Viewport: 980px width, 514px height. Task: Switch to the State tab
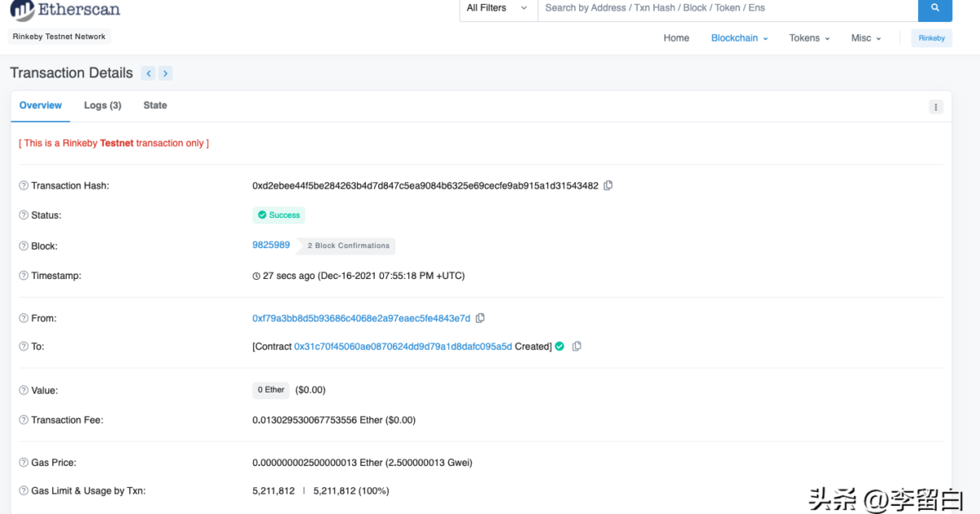155,105
